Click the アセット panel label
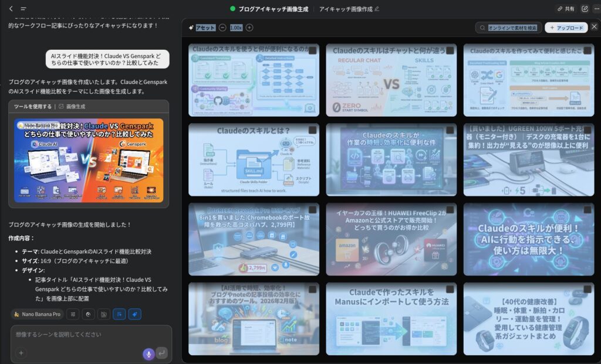601x364 pixels. [205, 28]
